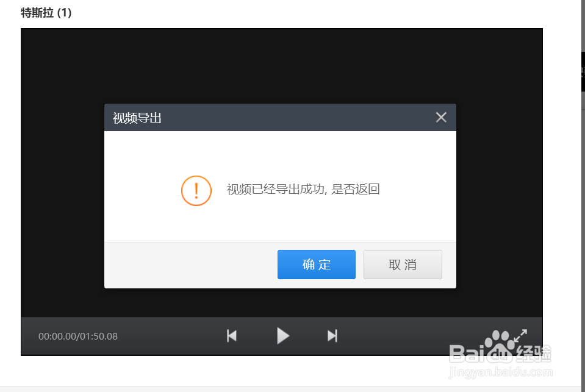Select the play triangle in the control bar
Image resolution: width=585 pixels, height=392 pixels.
(282, 335)
